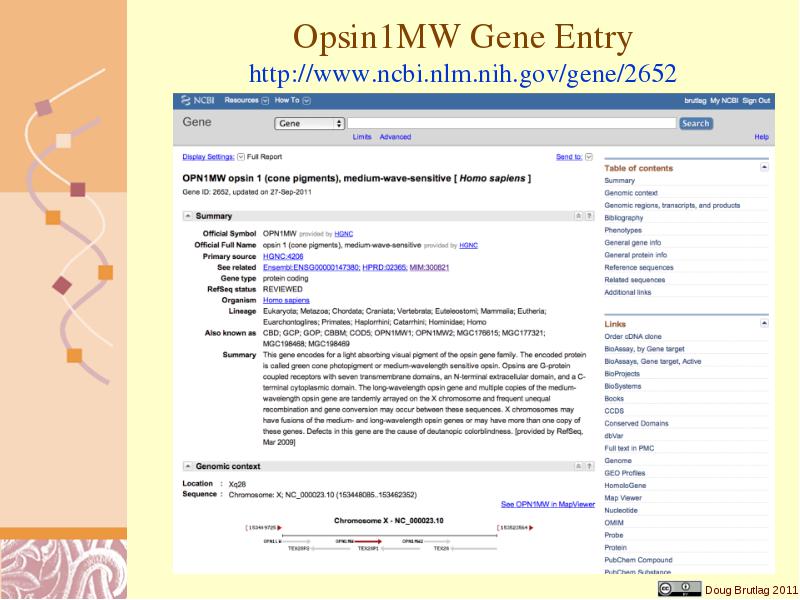Click the Send to link
The image size is (800, 600).
569,157
